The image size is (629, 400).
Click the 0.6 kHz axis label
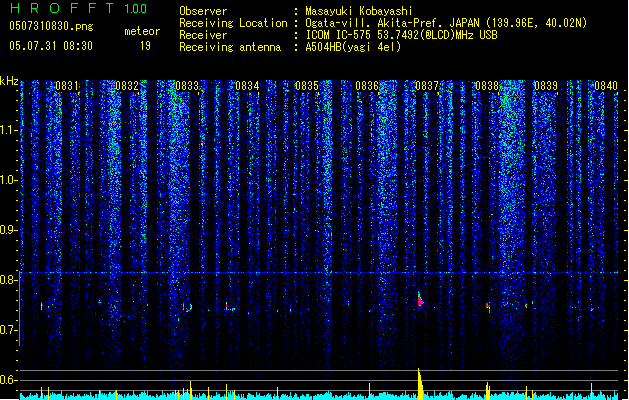[8, 380]
